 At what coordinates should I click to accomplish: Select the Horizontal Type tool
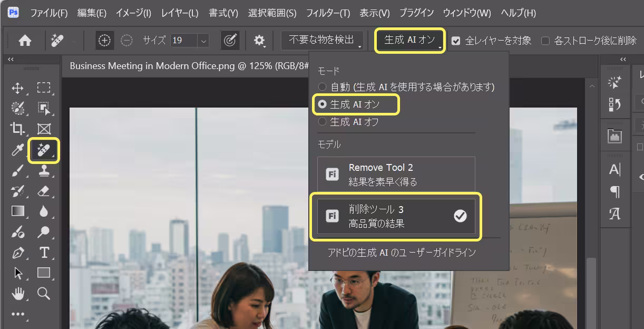[x=44, y=253]
